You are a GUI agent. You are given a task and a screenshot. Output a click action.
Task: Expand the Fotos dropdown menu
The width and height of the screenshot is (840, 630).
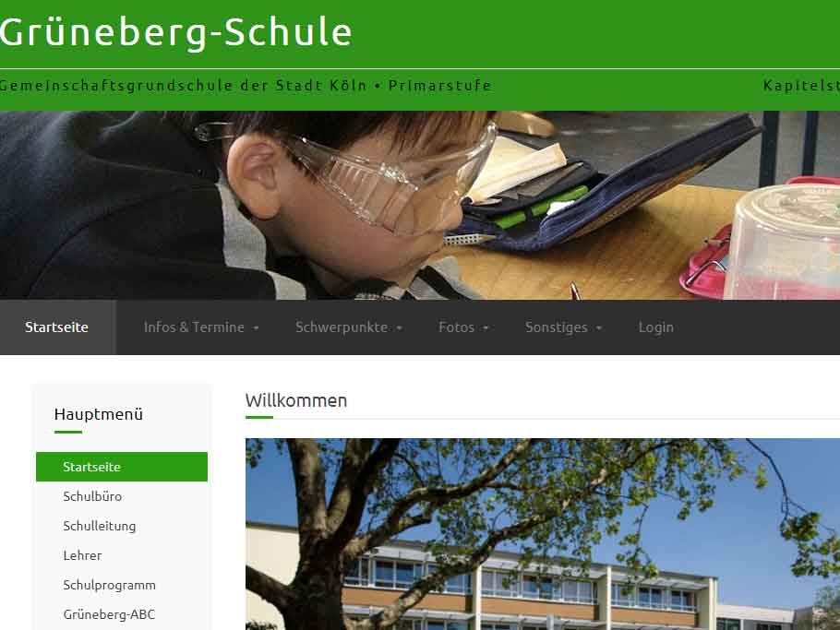click(463, 327)
